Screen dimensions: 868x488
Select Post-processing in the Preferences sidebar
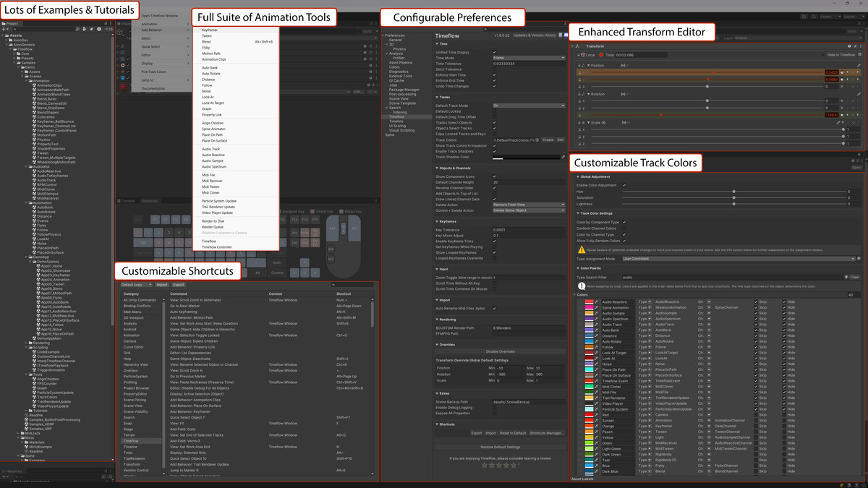(x=403, y=94)
